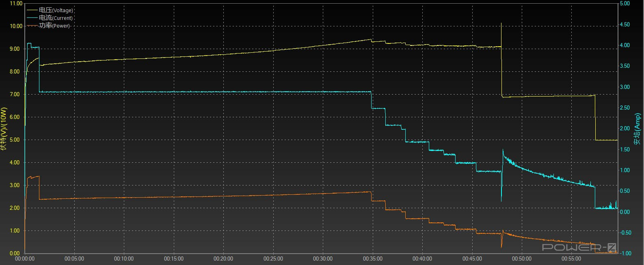Viewport: 644px width, 265px height.
Task: Click the 11.00 tick on left axis
Action: tap(16, 3)
